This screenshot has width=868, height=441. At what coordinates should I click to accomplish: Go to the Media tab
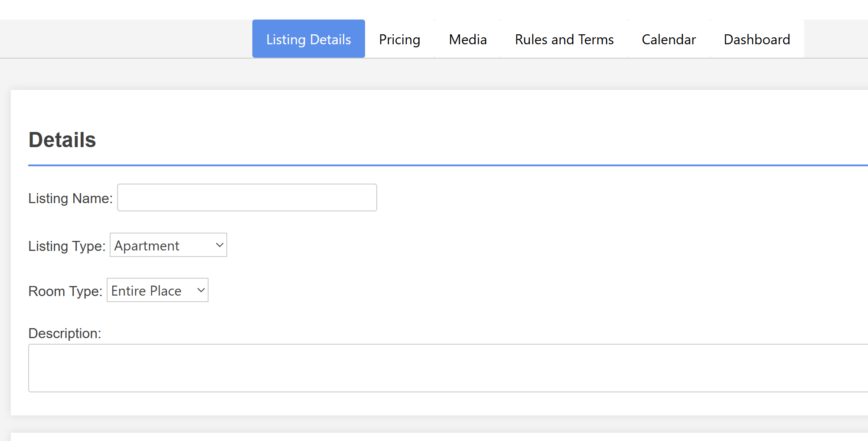pyautogui.click(x=467, y=39)
